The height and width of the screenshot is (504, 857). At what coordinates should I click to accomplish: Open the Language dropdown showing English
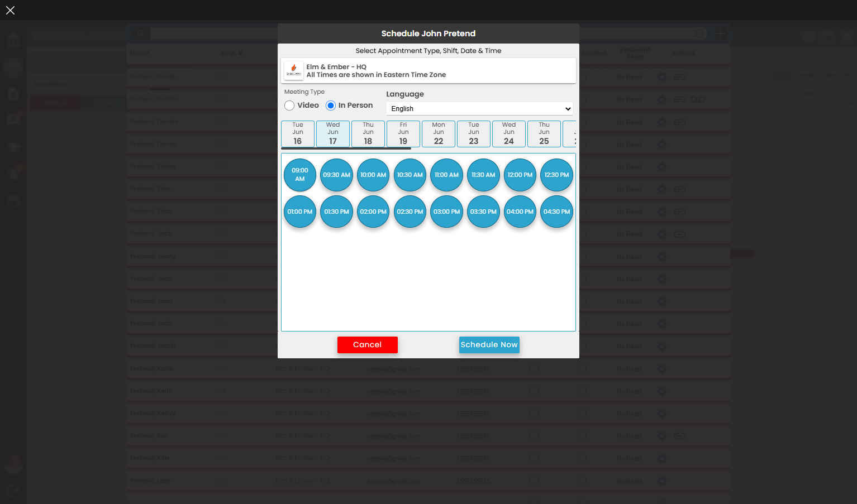pyautogui.click(x=480, y=109)
